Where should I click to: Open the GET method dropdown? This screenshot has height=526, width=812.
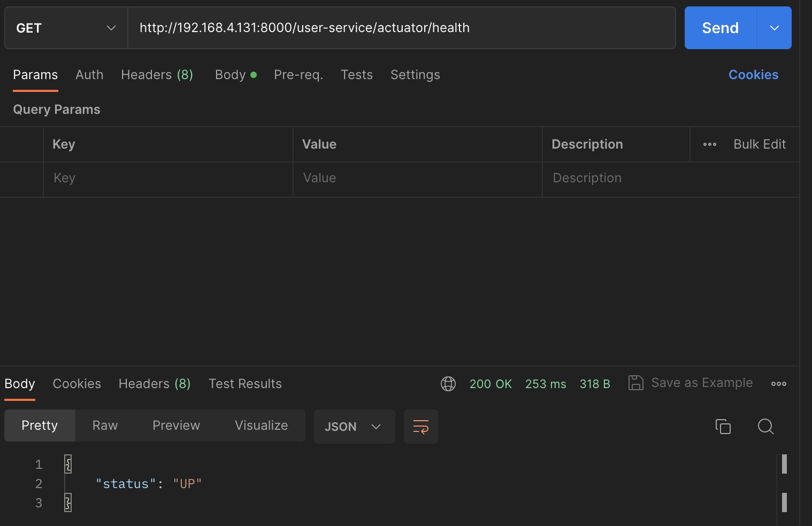point(66,28)
